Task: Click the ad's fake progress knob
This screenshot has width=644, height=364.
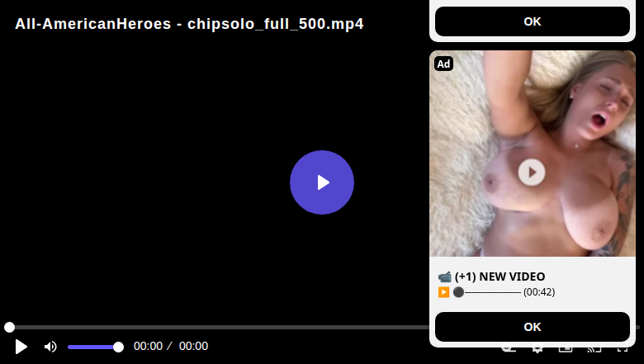Action: (x=458, y=291)
